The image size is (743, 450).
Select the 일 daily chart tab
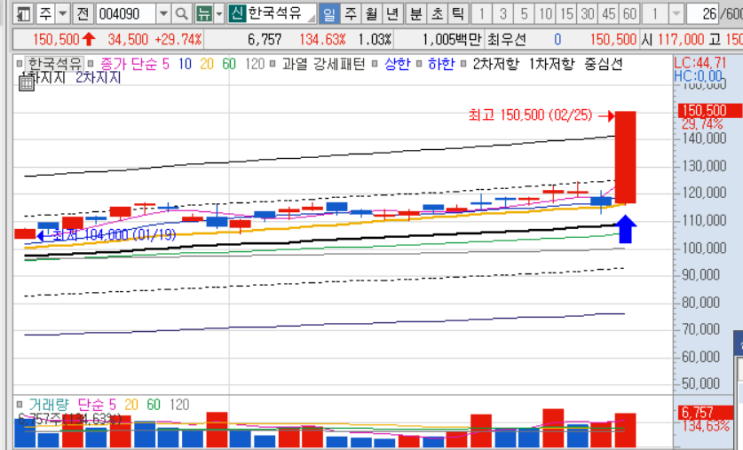point(329,14)
